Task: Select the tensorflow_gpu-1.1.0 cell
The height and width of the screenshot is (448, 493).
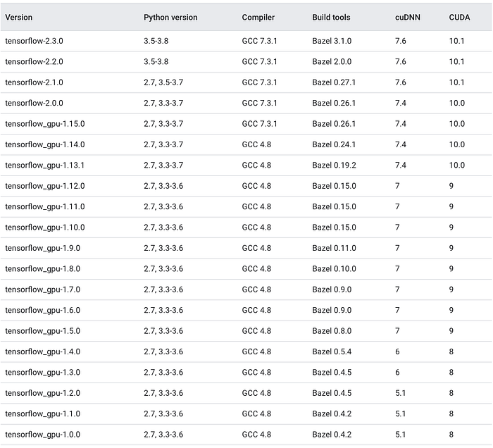Action: coord(43,414)
